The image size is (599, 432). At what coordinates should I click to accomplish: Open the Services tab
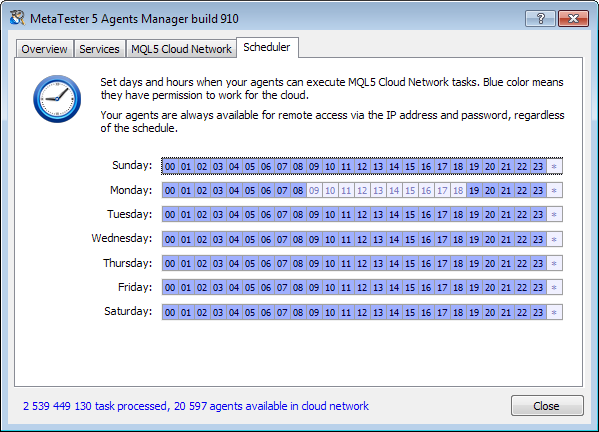[x=99, y=49]
